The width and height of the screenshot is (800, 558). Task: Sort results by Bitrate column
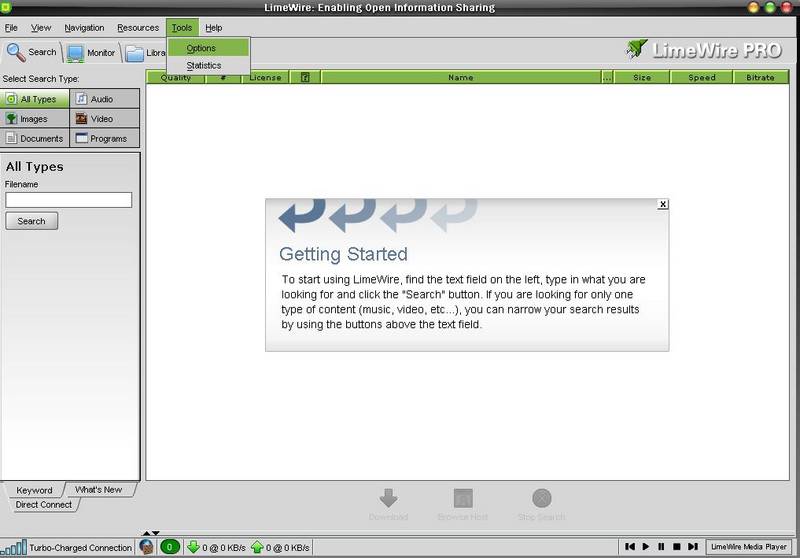pyautogui.click(x=760, y=78)
